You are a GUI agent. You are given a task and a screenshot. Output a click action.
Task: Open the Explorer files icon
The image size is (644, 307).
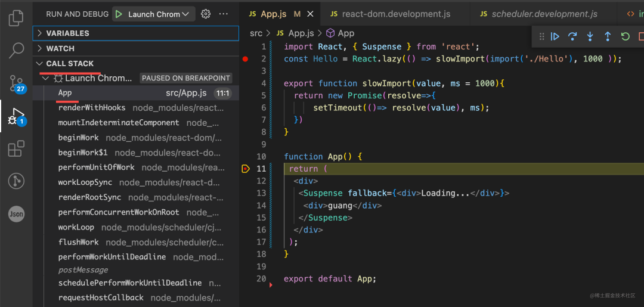pyautogui.click(x=16, y=17)
